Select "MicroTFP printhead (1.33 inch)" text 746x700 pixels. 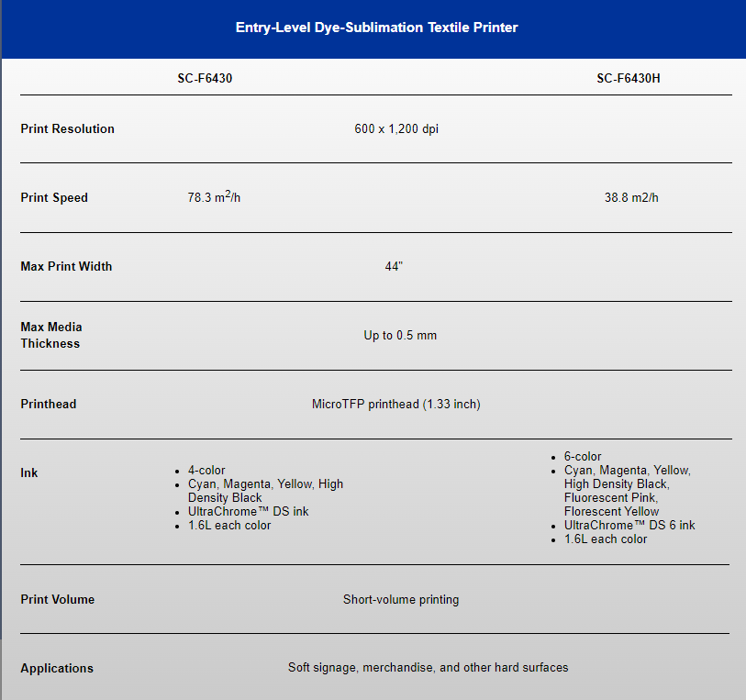[x=395, y=405]
